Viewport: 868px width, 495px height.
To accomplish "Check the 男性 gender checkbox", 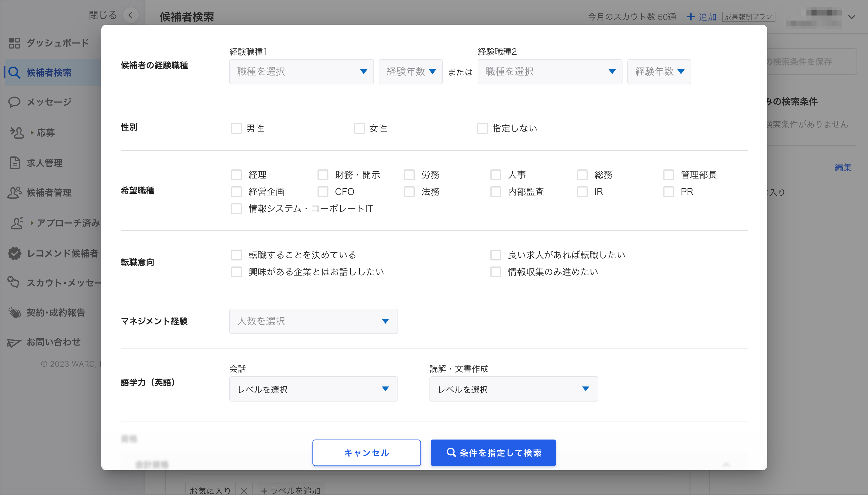I will (236, 128).
